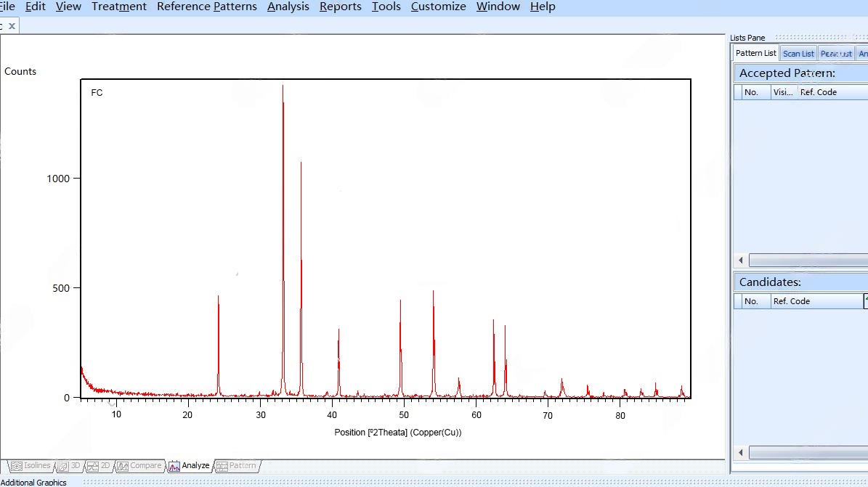Switch to the Scan List tab
This screenshot has width=868, height=487.
tap(798, 52)
